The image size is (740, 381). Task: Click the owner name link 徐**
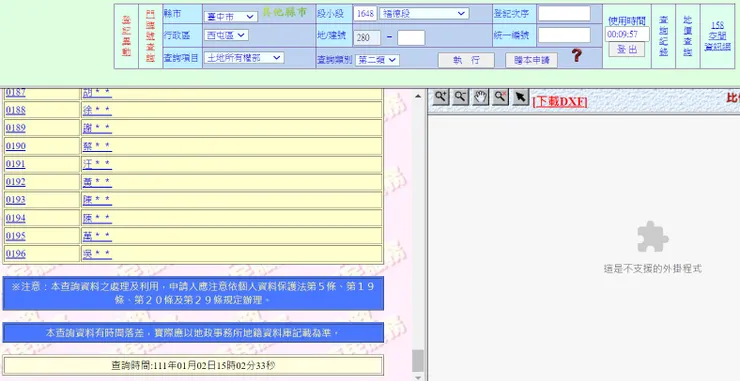point(97,110)
